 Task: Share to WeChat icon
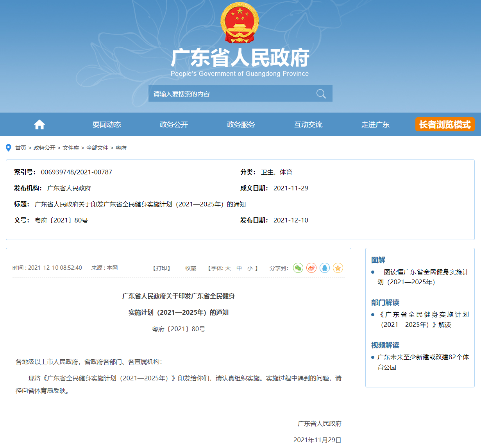pyautogui.click(x=298, y=268)
